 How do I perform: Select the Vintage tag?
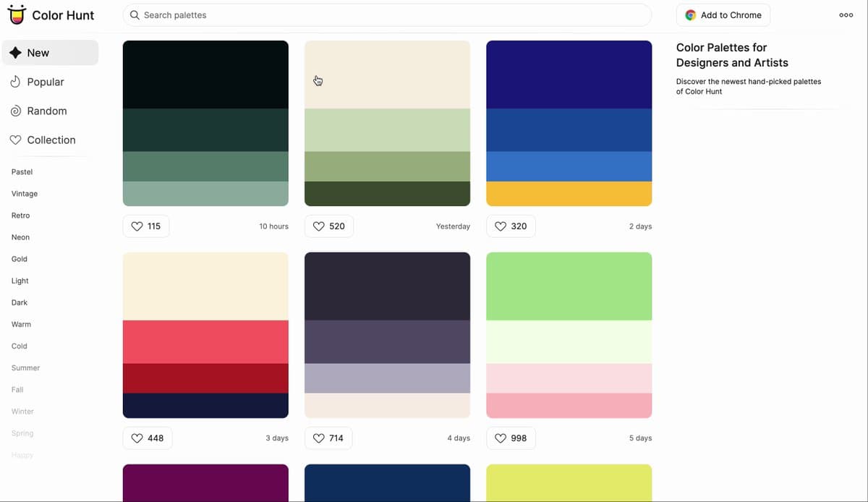pyautogui.click(x=25, y=194)
